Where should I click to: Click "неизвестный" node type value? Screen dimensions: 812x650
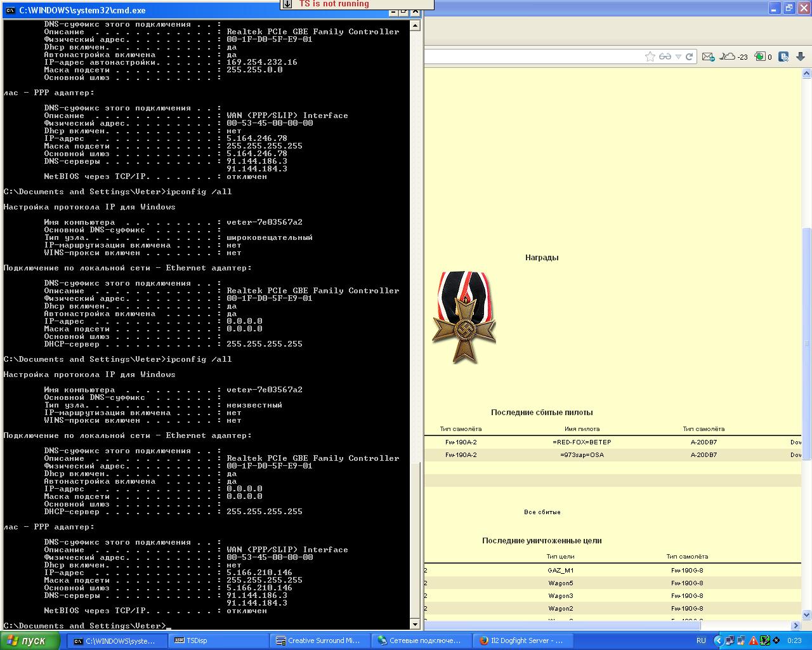point(254,405)
